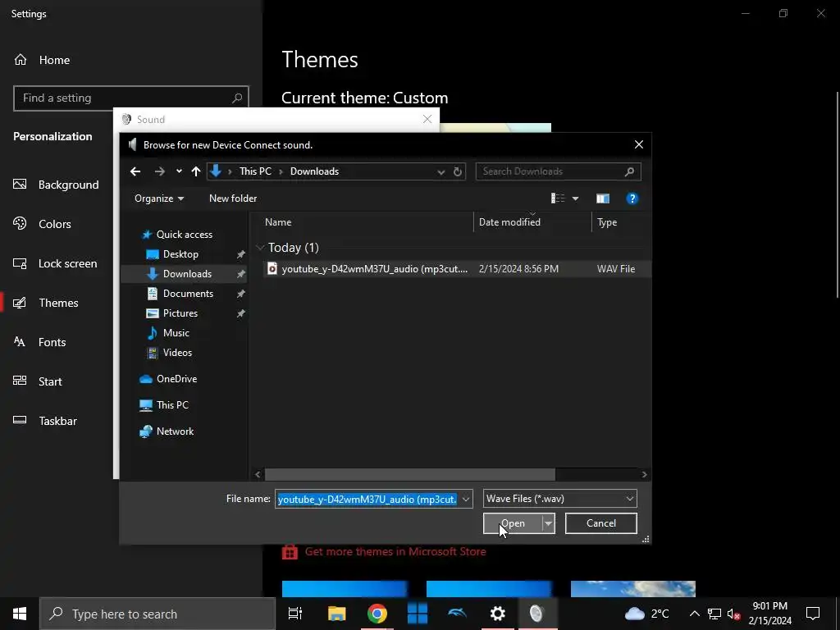Open the view options dropdown arrow
Image resolution: width=840 pixels, height=630 pixels.
pyautogui.click(x=575, y=199)
